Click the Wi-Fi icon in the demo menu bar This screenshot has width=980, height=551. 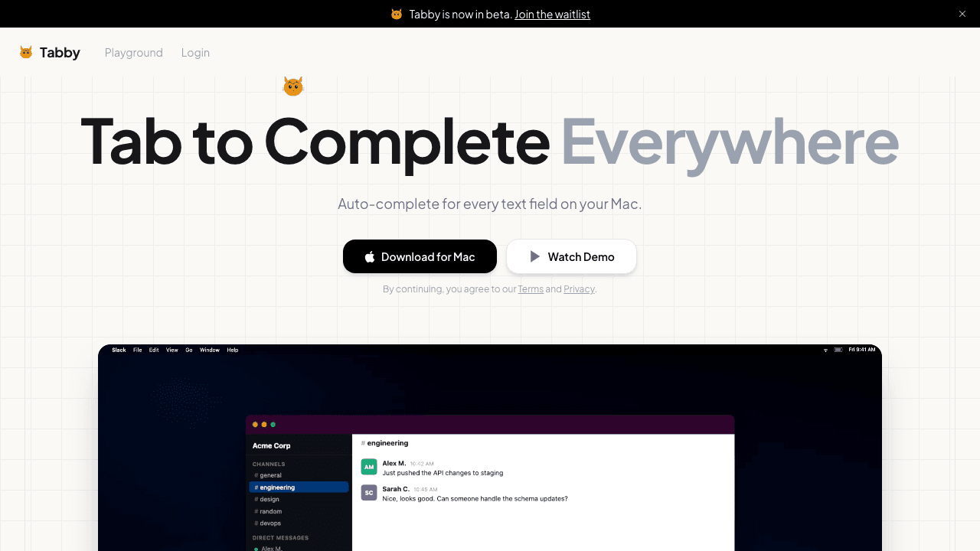click(x=825, y=350)
